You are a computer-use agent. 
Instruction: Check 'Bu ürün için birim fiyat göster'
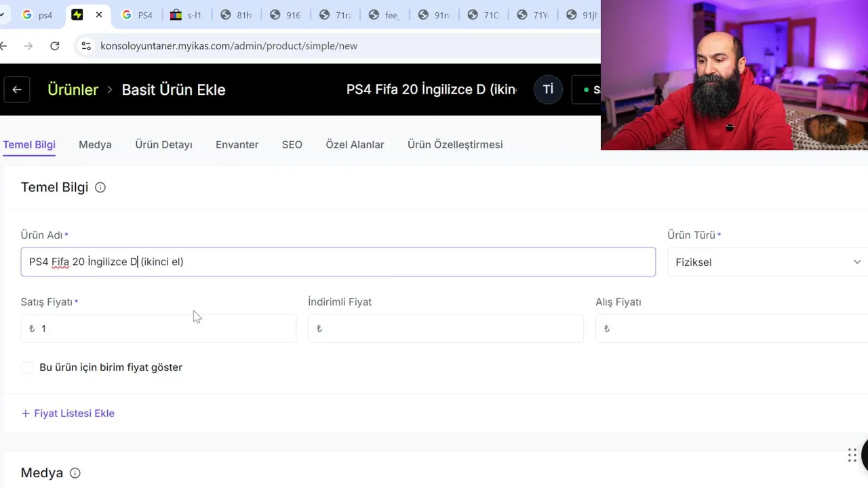[26, 367]
